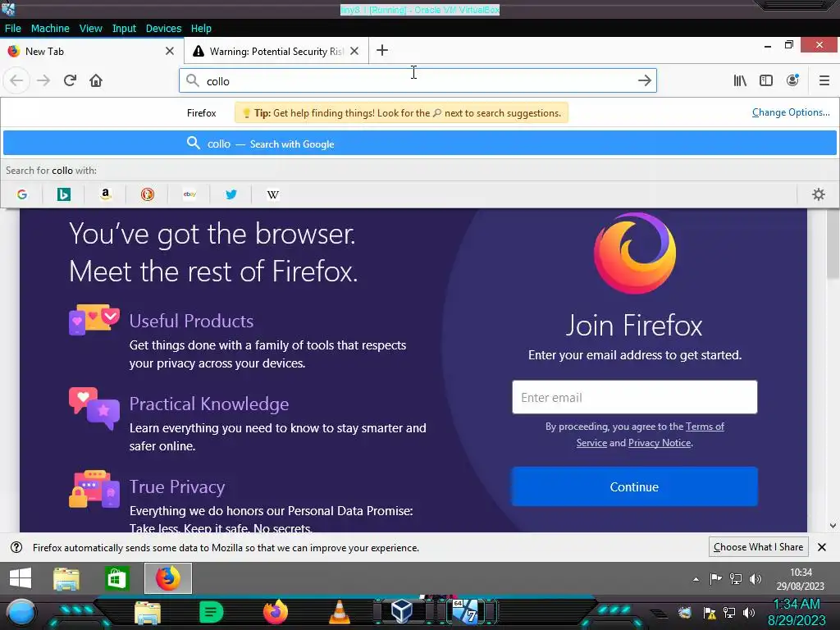Viewport: 840px width, 630px height.
Task: Click guest Action Center flag icon
Action: click(x=715, y=579)
